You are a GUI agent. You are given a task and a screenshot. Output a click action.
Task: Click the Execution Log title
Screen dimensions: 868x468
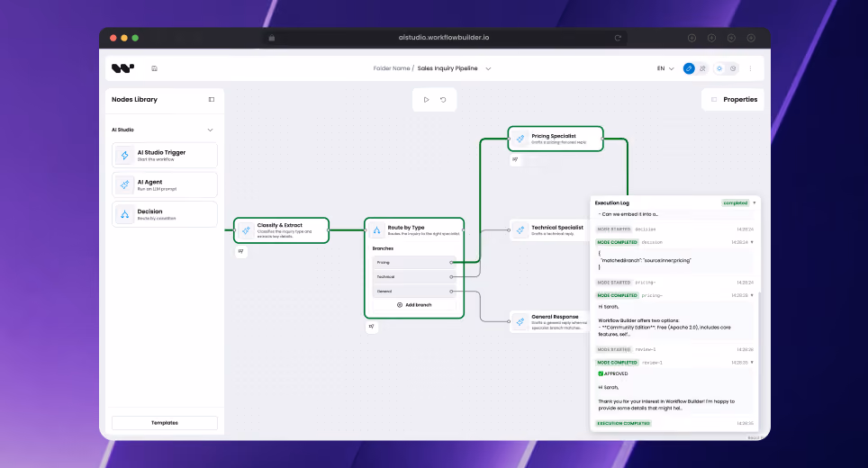tap(611, 203)
